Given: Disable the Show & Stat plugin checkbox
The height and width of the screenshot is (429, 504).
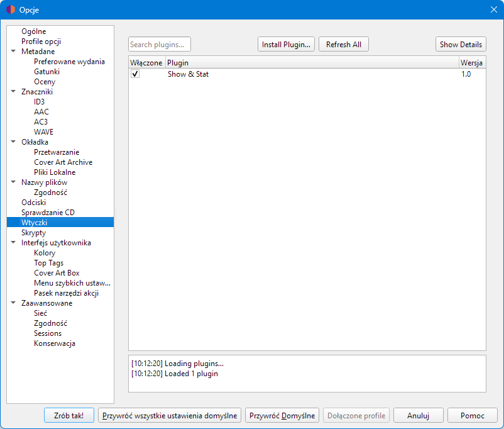Looking at the screenshot, I should click(x=135, y=74).
